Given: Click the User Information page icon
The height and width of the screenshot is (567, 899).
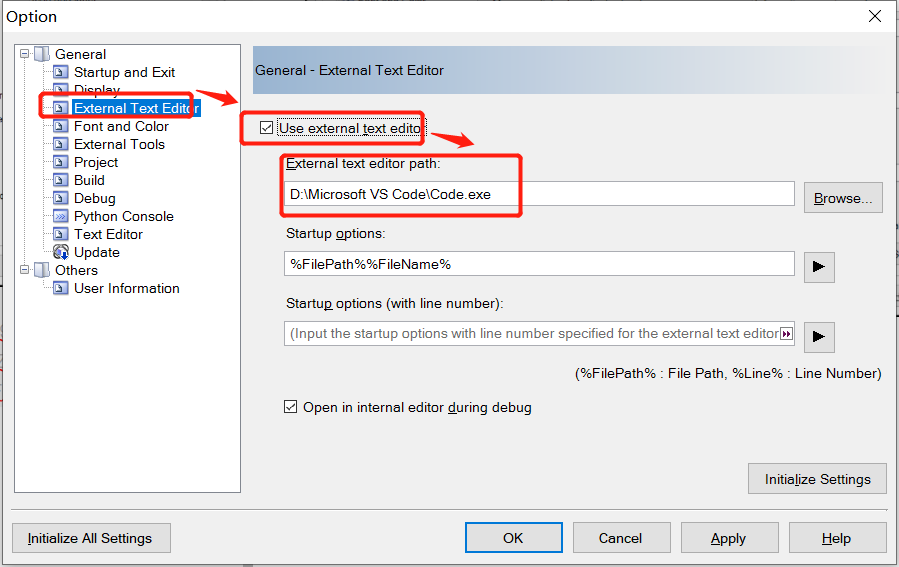Looking at the screenshot, I should coord(60,288).
